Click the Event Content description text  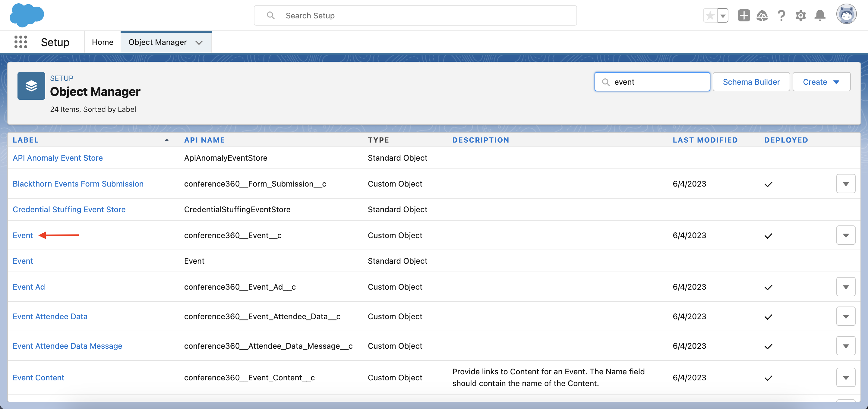(x=548, y=377)
